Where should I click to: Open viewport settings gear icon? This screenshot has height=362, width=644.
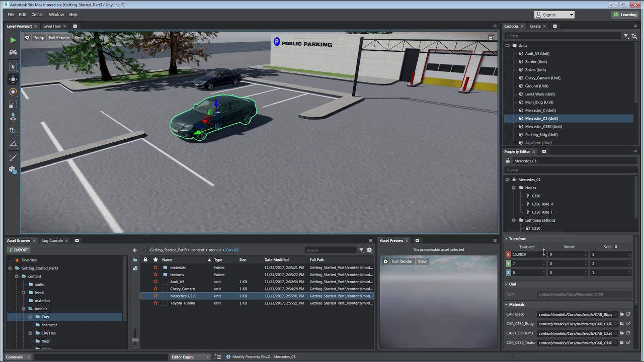27,38
